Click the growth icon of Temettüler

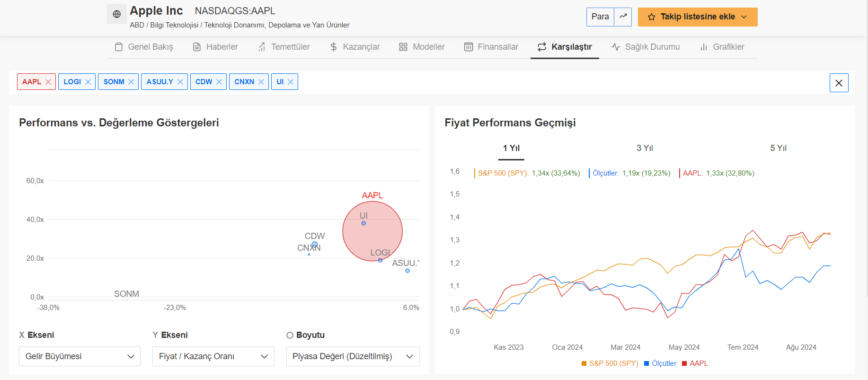click(x=262, y=47)
